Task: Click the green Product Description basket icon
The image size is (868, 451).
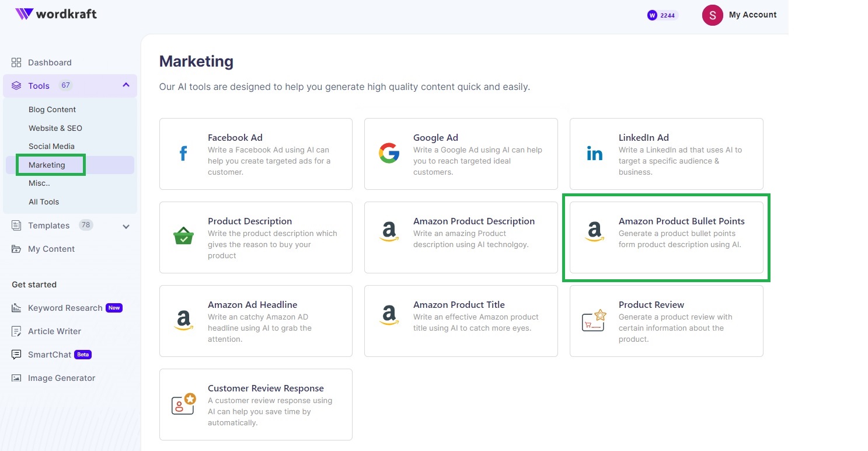Action: click(183, 238)
